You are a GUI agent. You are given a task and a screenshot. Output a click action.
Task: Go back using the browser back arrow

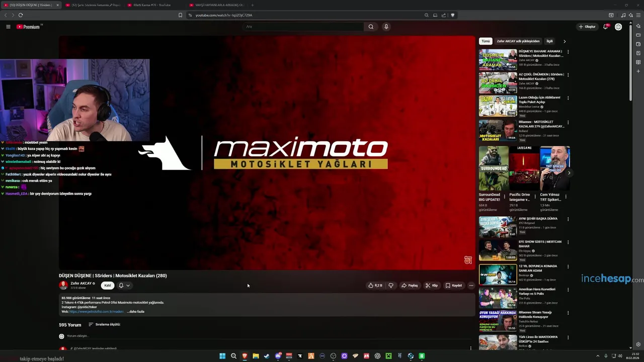(6, 15)
